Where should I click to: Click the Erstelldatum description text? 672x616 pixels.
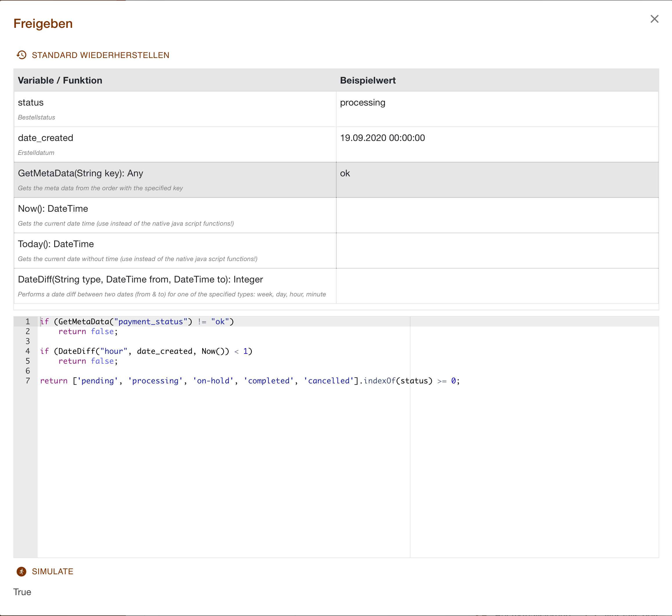point(36,153)
